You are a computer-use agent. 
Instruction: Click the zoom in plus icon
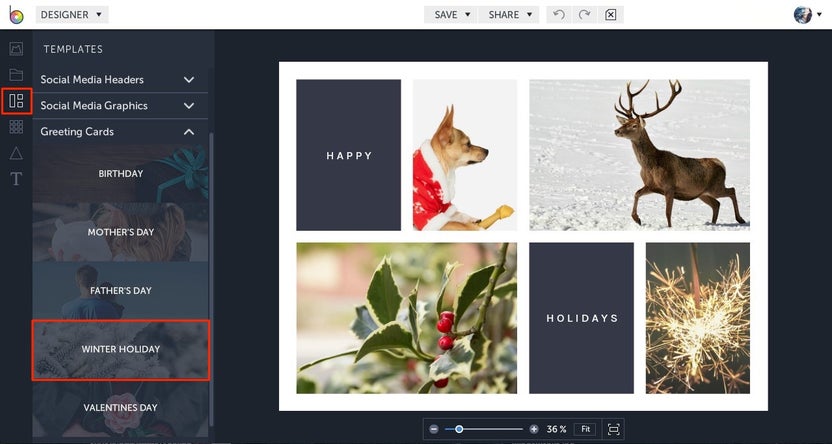coord(534,429)
